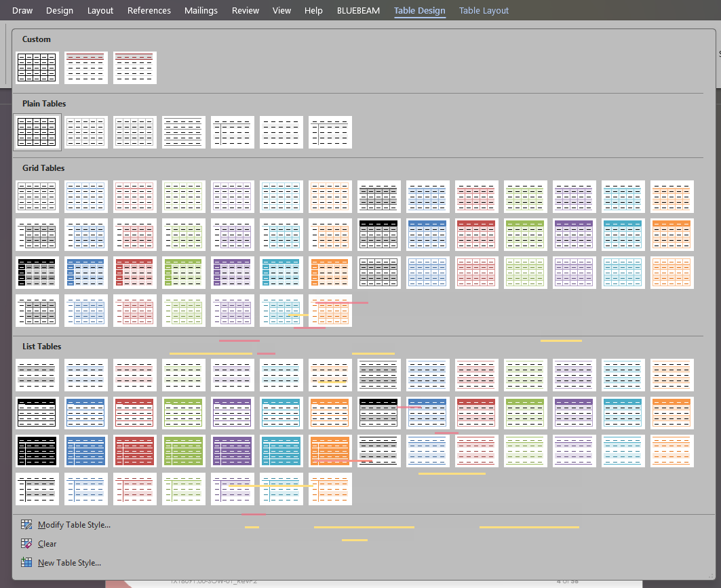
Task: Clear the current table style
Action: click(46, 543)
